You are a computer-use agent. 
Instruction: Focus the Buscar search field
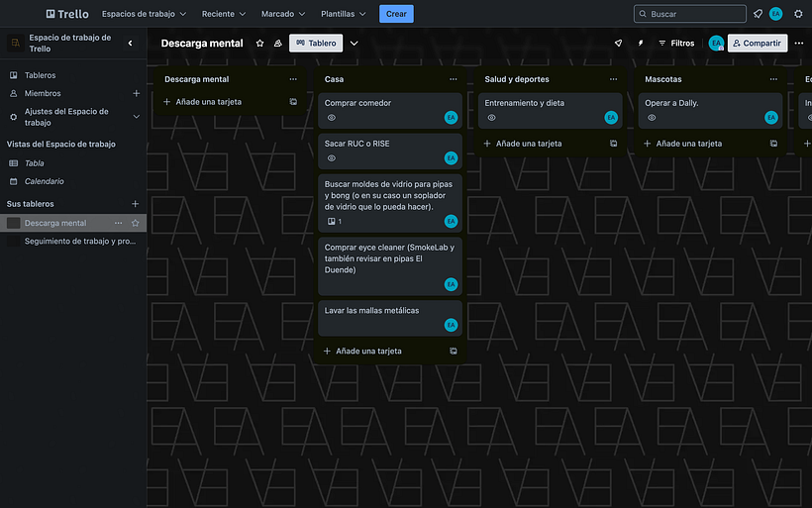pyautogui.click(x=690, y=14)
